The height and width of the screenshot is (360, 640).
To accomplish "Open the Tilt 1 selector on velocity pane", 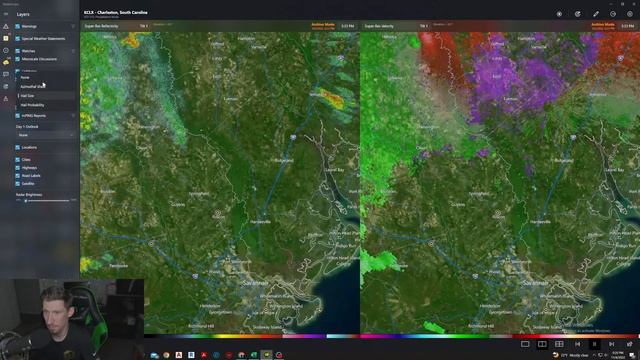I will (424, 26).
